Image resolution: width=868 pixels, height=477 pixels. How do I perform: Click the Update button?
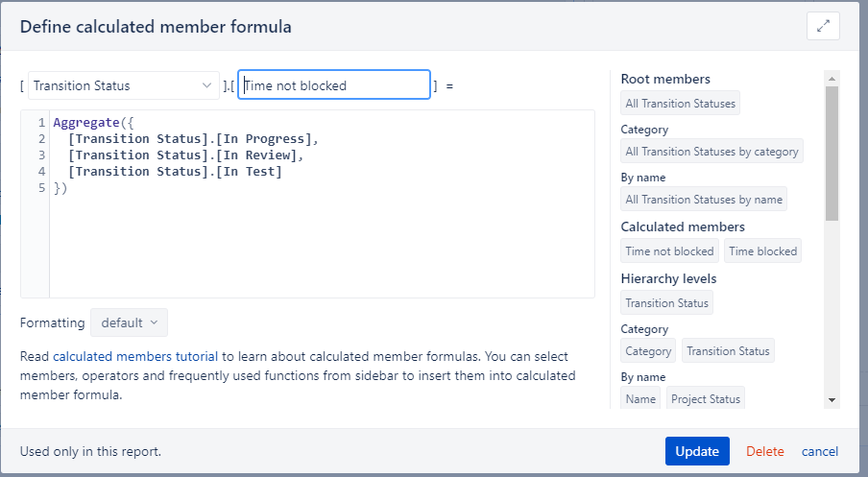click(x=697, y=451)
